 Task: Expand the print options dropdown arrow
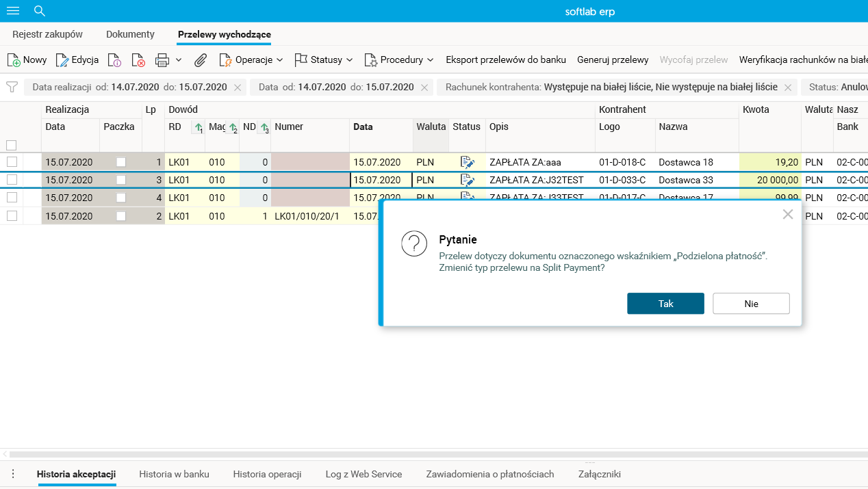pos(179,60)
